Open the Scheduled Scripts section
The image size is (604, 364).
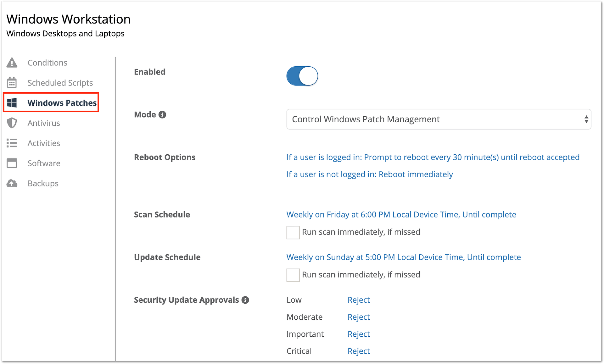(60, 83)
